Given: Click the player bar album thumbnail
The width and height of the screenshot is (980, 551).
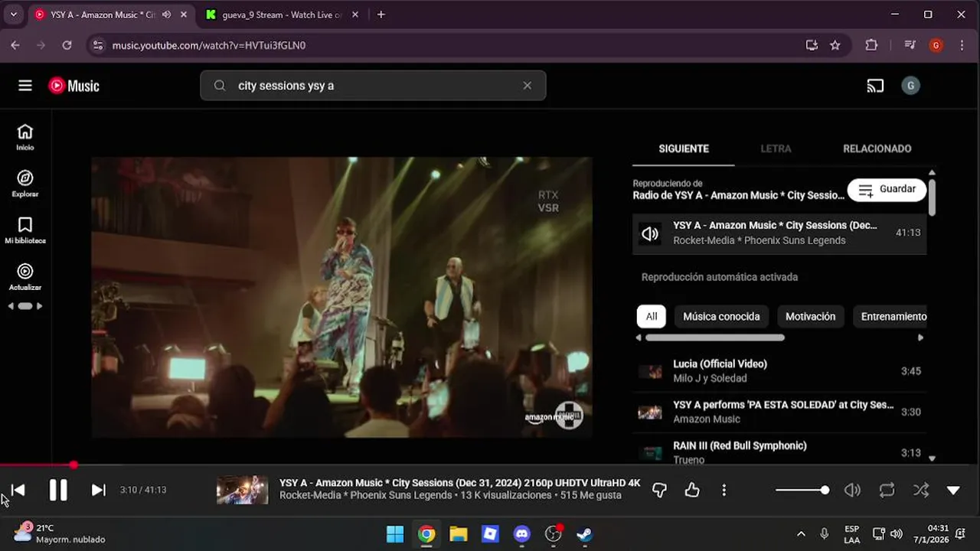Looking at the screenshot, I should pyautogui.click(x=243, y=490).
